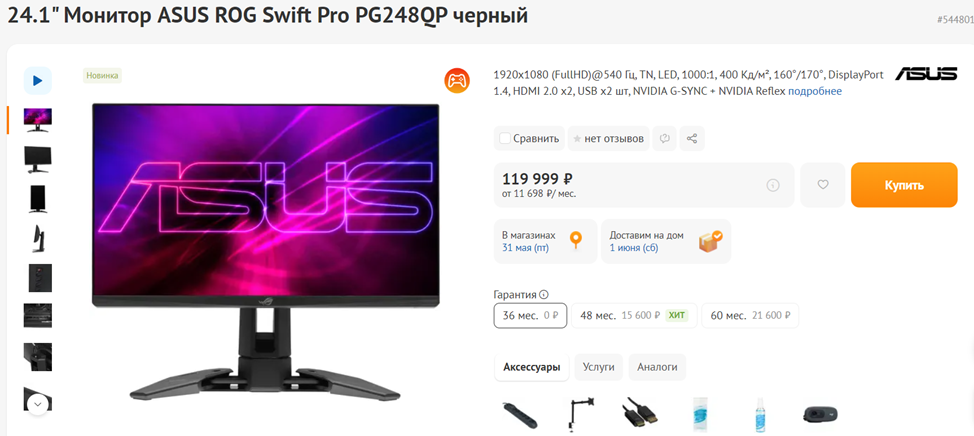Screen dimensions: 974x436
Task: Click the store location pin icon
Action: (576, 240)
